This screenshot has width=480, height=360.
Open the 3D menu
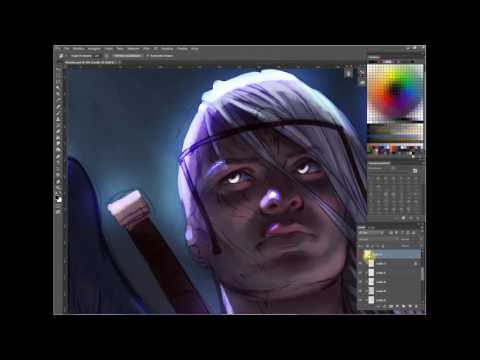point(155,49)
